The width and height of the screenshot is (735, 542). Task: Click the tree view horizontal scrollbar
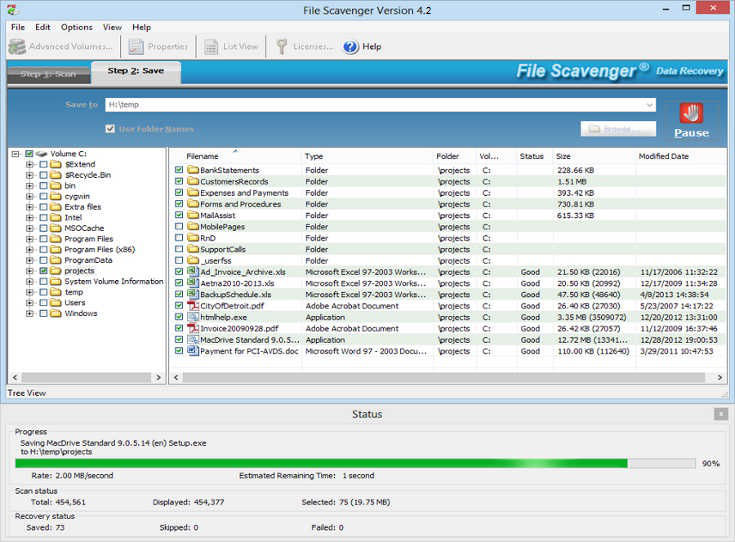[87, 377]
